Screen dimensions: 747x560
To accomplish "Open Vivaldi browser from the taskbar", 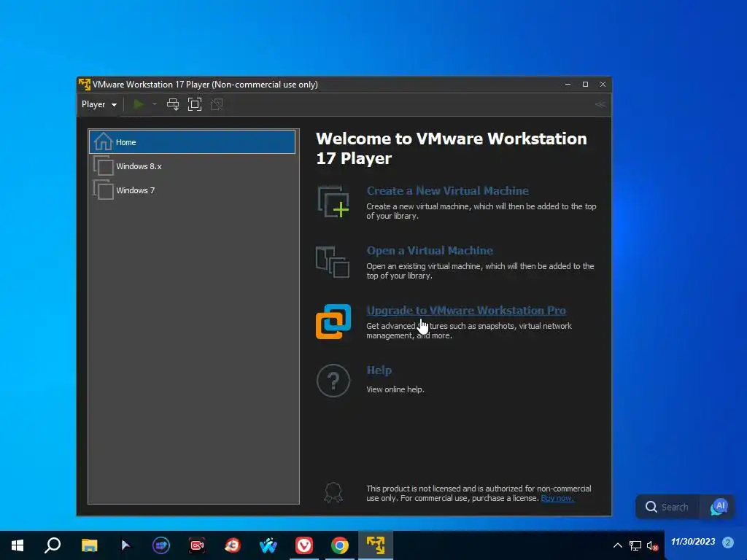I will [x=304, y=545].
